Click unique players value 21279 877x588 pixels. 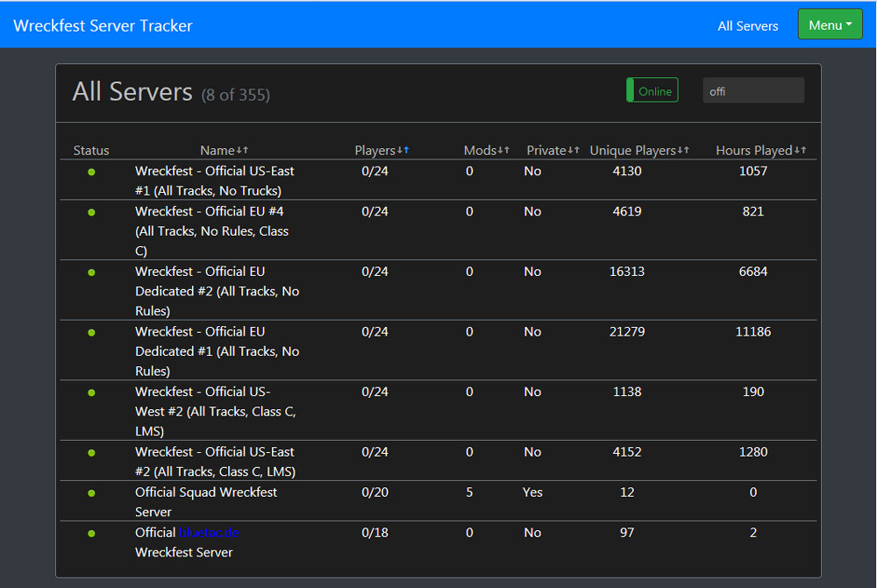[x=627, y=331]
